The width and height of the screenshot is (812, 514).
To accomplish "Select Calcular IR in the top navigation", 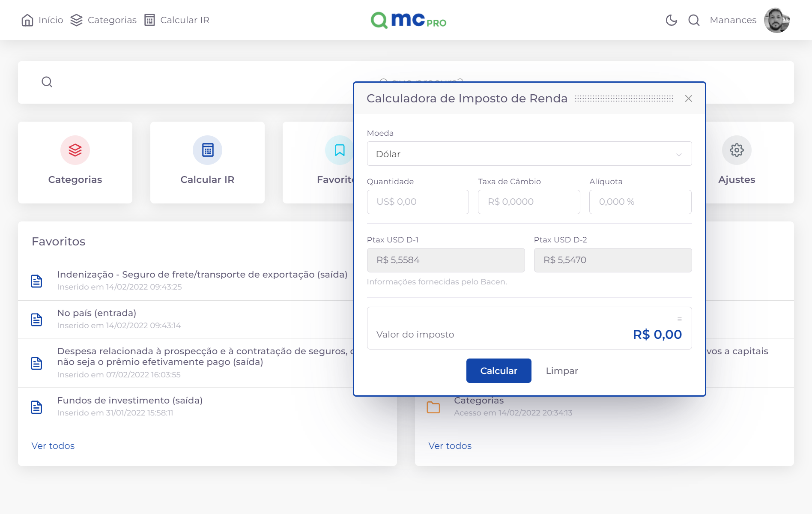I will pos(177,20).
